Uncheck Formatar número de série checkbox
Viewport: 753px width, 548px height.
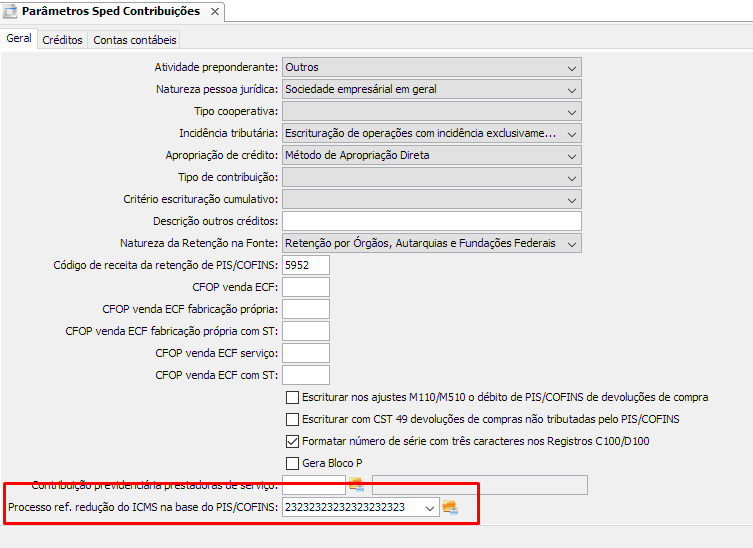[x=292, y=441]
